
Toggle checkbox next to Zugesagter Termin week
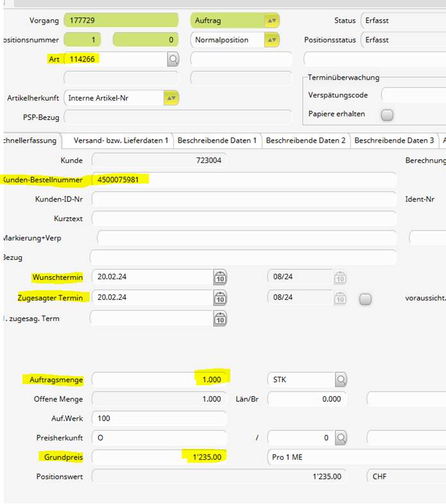[365, 299]
